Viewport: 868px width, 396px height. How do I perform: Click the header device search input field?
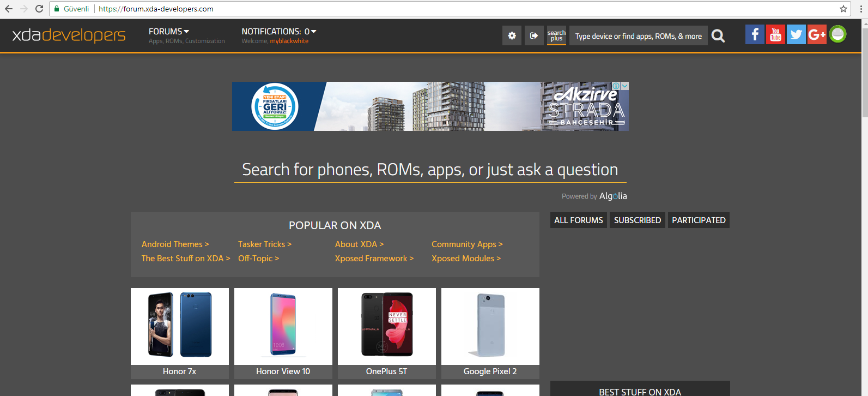(639, 36)
